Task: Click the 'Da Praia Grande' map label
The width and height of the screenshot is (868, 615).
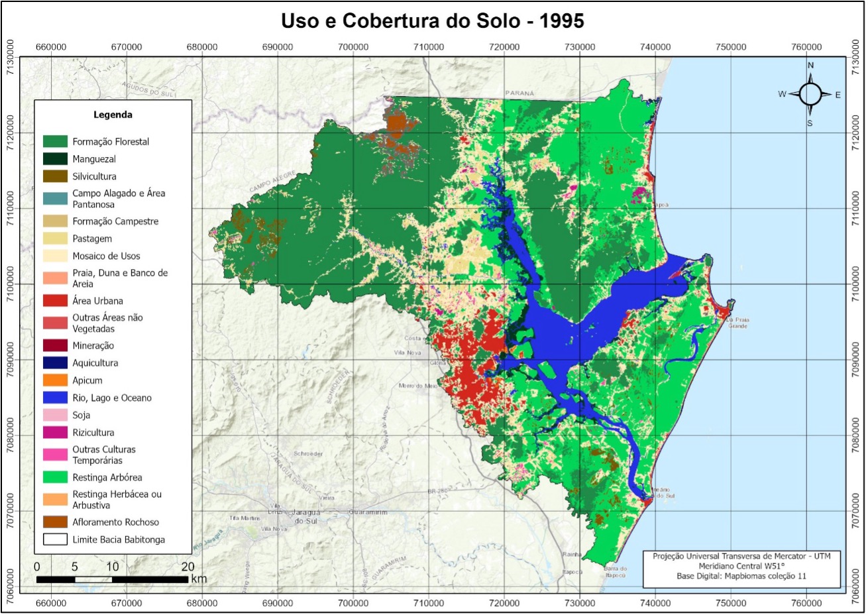Action: (x=737, y=323)
